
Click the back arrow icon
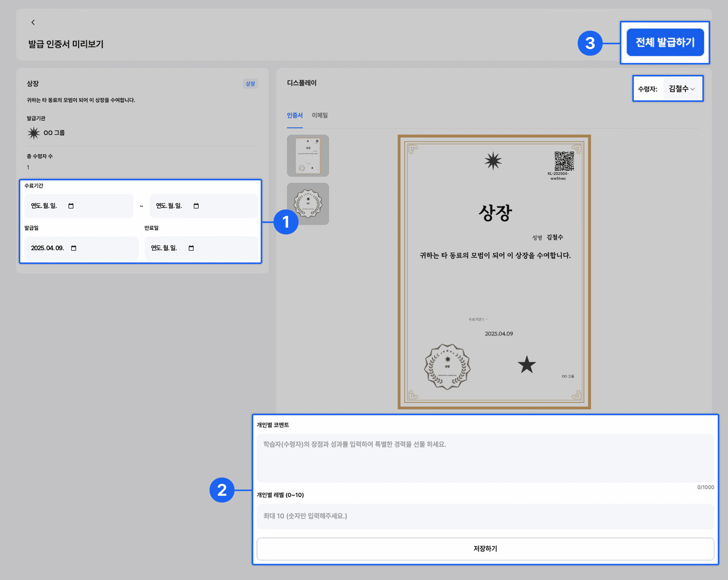coord(33,22)
